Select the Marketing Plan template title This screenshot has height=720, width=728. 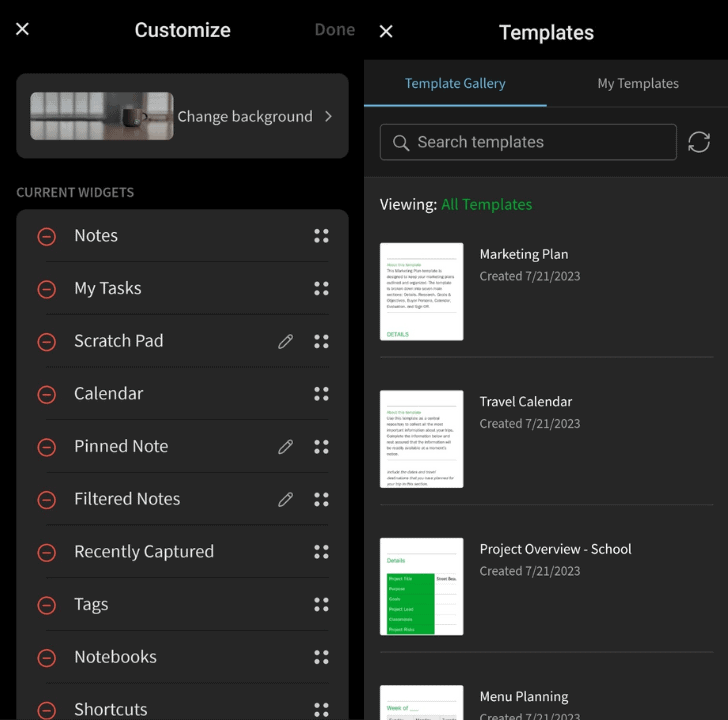click(x=524, y=254)
